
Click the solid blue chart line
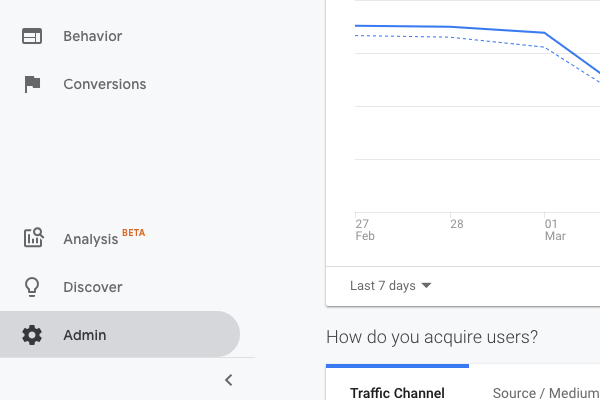pos(450,28)
